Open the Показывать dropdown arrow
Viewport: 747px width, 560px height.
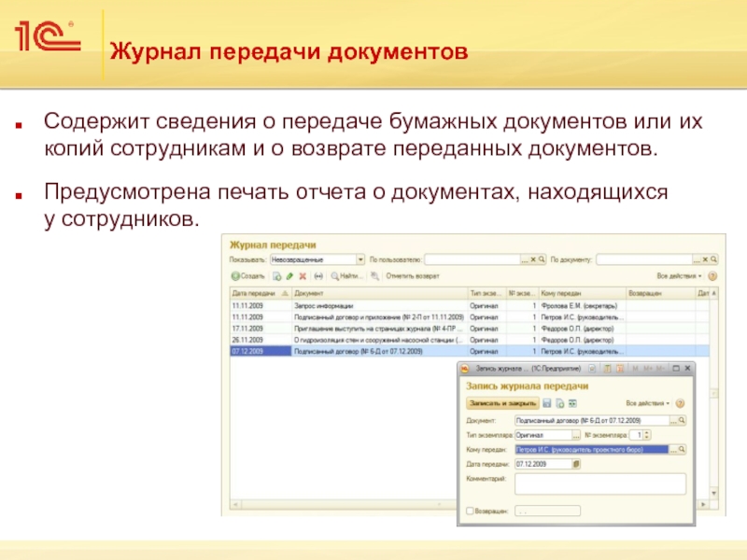coord(360,259)
